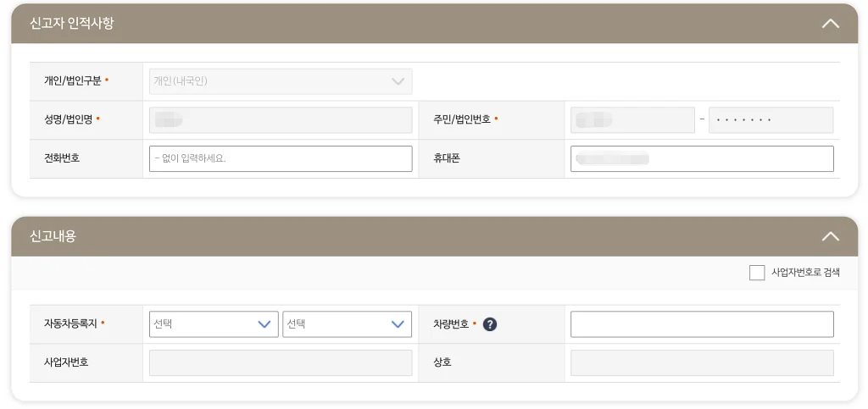Click the 개인/법인구분 label

click(73, 81)
